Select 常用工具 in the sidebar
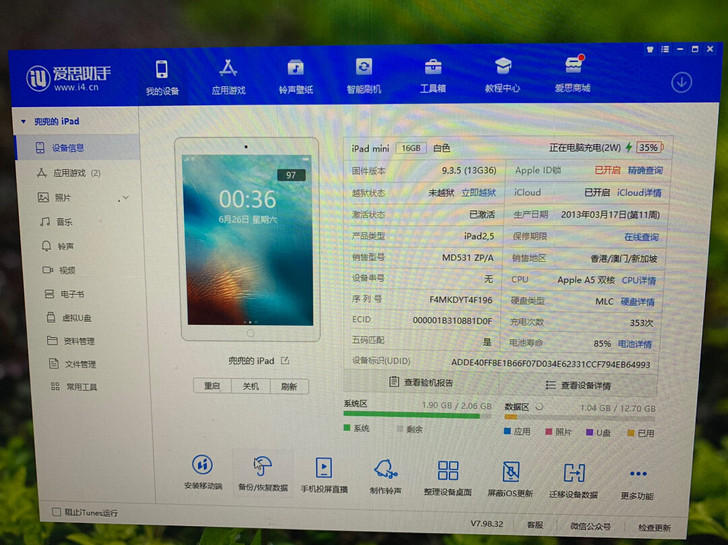This screenshot has width=728, height=545. coord(74,387)
